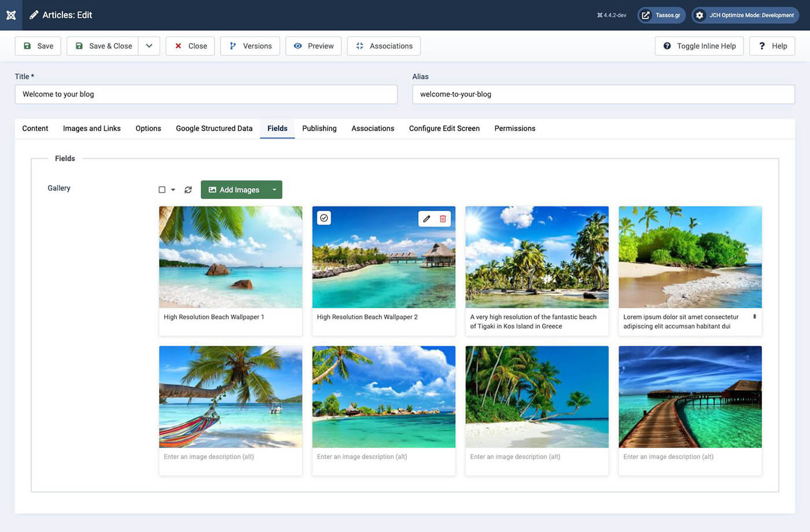
Task: Click the refresh gallery icon
Action: tap(187, 189)
